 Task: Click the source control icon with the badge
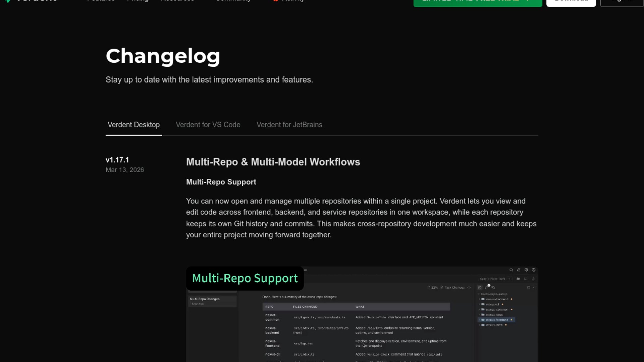487,287
